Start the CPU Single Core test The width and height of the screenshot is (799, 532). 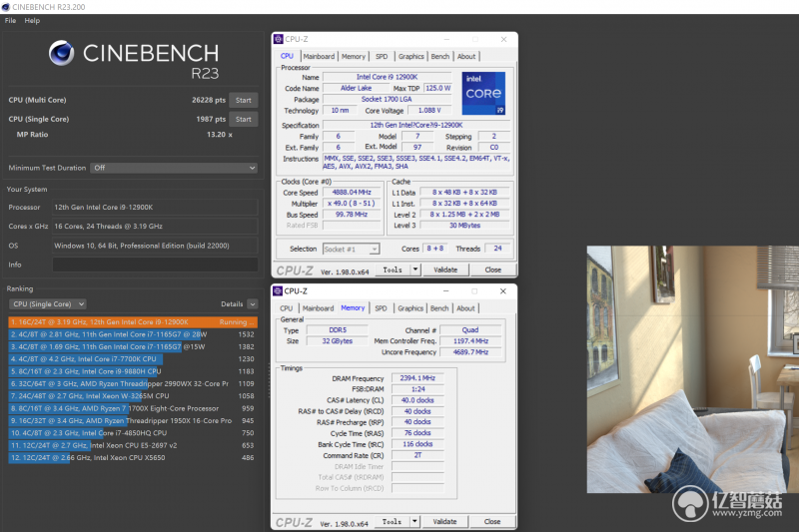point(243,119)
